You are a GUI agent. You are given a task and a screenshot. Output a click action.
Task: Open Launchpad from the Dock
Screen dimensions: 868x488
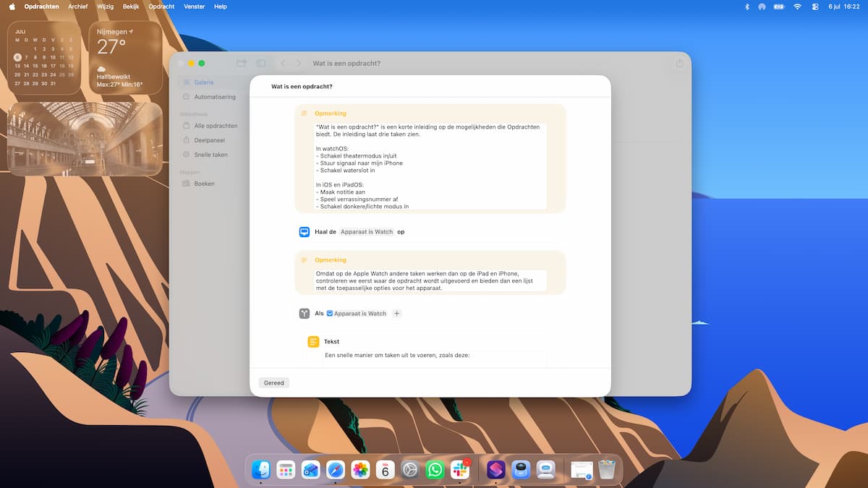click(286, 470)
